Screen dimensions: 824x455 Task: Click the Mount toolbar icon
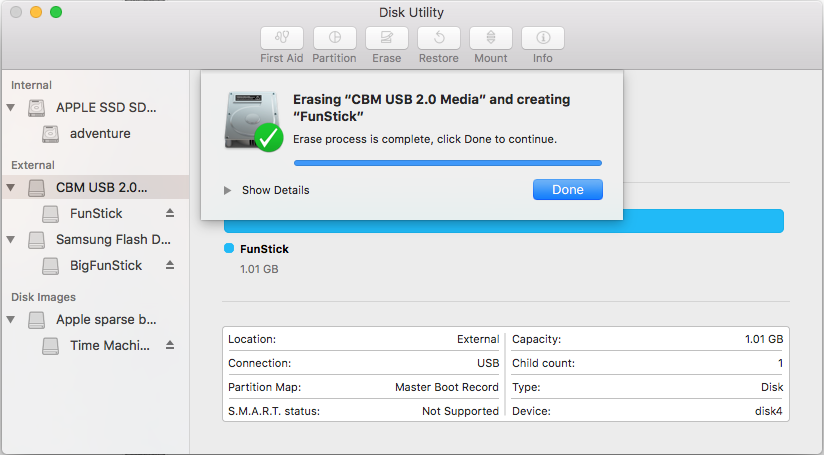(491, 38)
